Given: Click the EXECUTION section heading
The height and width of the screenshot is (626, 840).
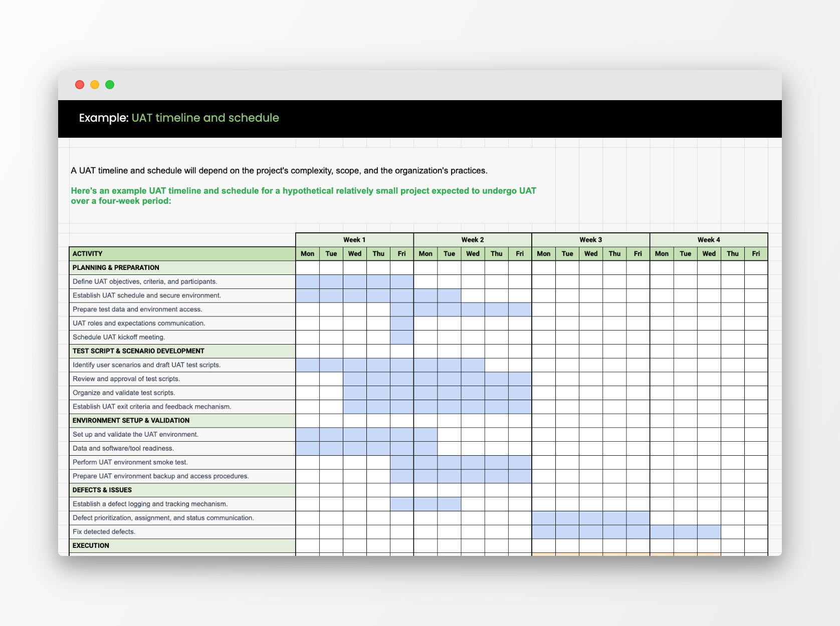Looking at the screenshot, I should pyautogui.click(x=182, y=546).
